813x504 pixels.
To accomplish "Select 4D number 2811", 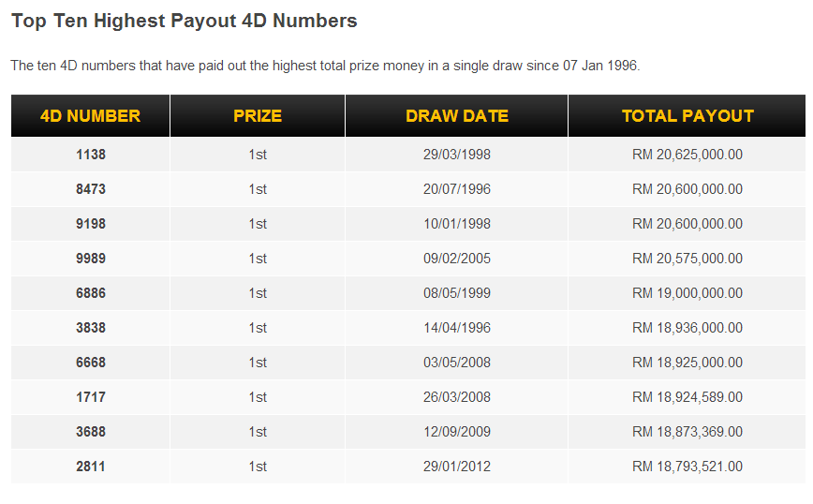I will click(x=91, y=467).
